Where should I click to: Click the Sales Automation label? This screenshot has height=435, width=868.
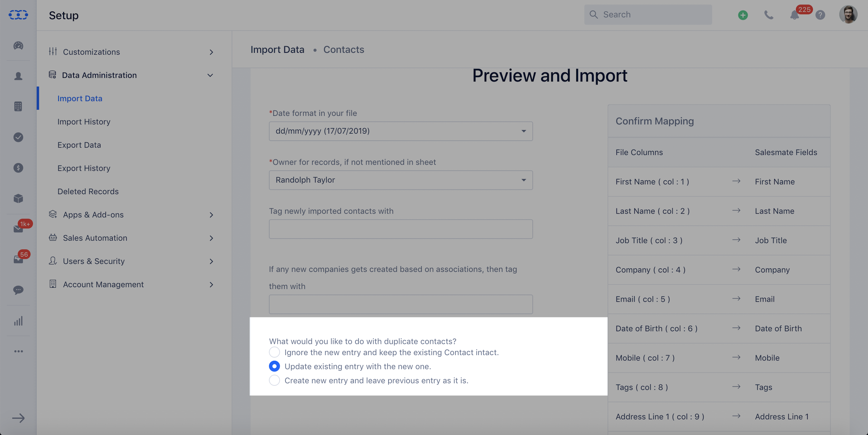point(95,238)
